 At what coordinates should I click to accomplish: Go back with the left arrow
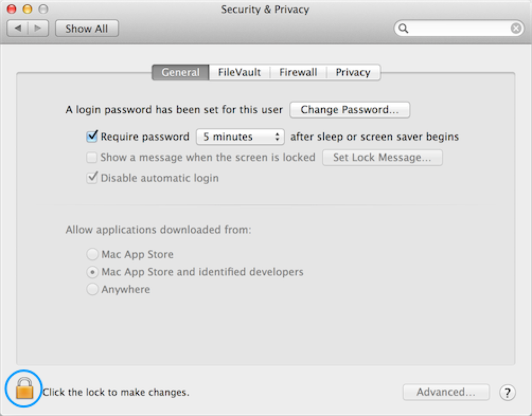click(17, 28)
